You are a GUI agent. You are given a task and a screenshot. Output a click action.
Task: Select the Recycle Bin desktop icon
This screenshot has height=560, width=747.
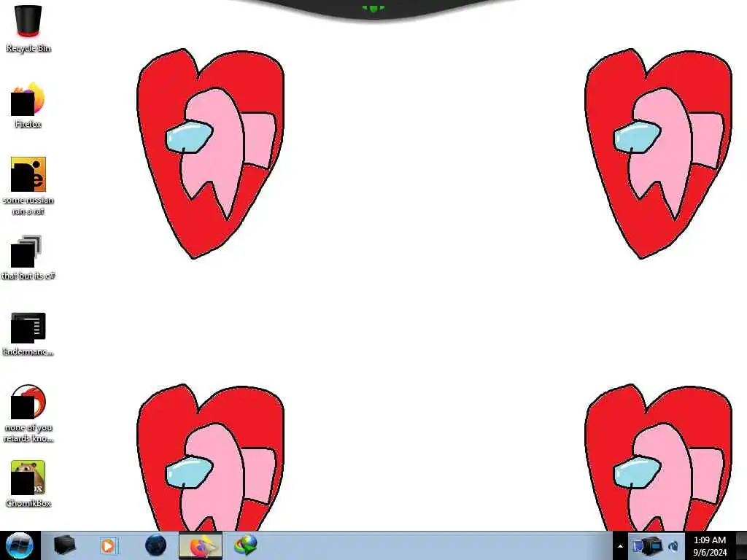pyautogui.click(x=28, y=28)
